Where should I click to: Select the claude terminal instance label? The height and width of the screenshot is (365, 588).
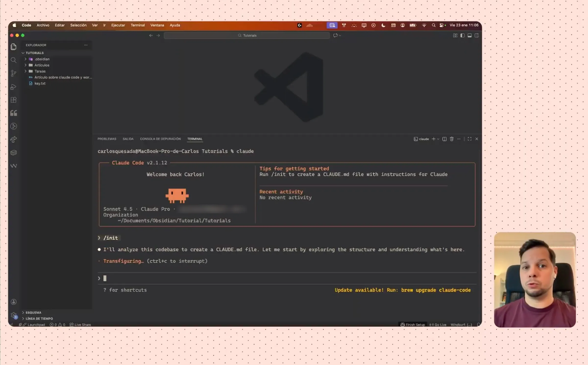[421, 139]
